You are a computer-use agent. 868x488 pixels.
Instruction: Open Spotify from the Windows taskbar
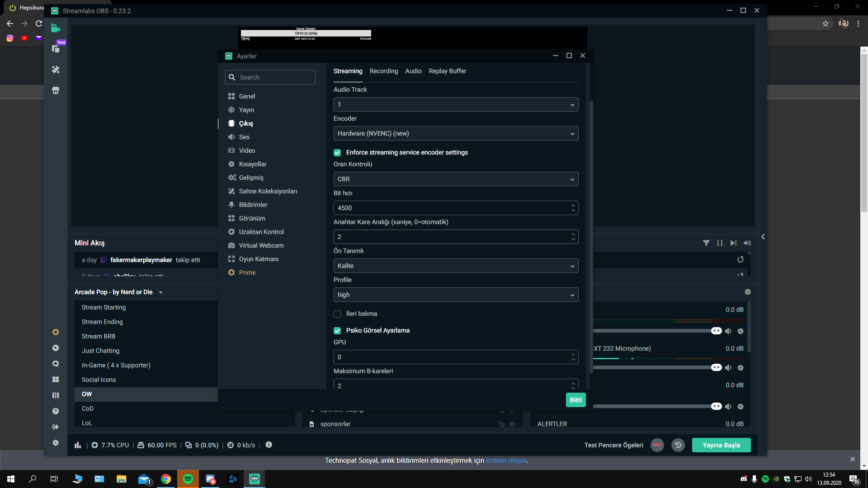(188, 479)
